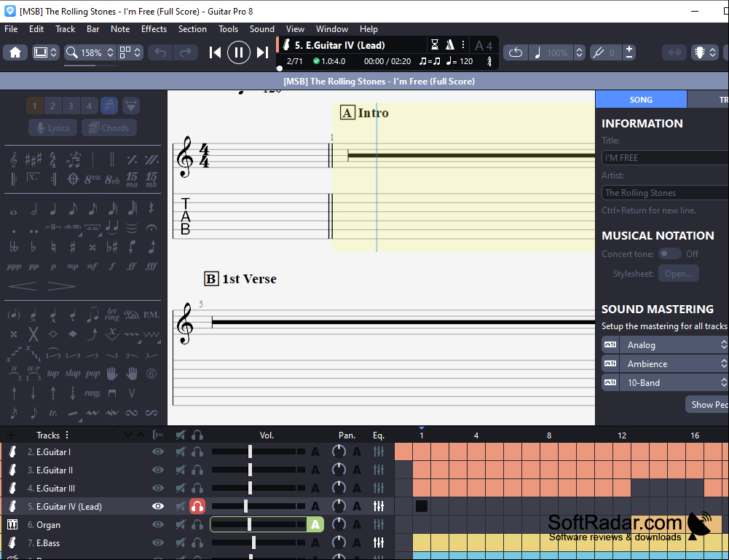Select the half note duration

34,209
